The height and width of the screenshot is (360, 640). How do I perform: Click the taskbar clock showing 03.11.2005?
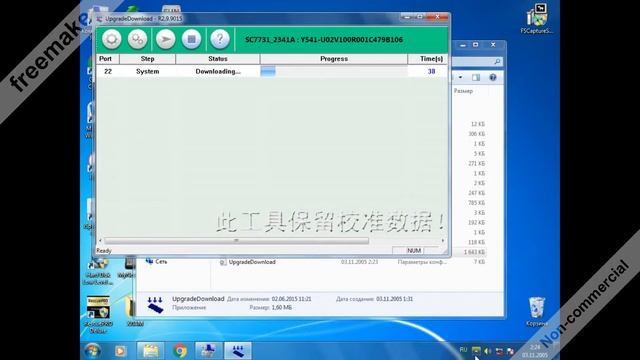pyautogui.click(x=535, y=351)
